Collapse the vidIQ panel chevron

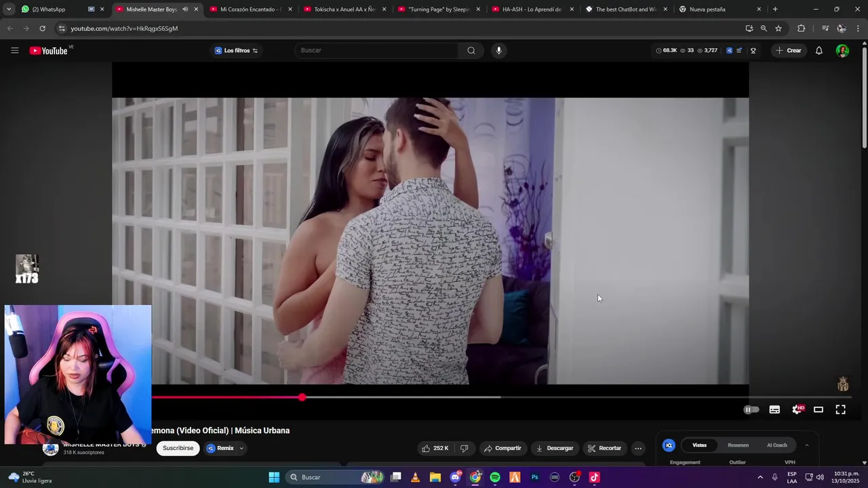806,445
